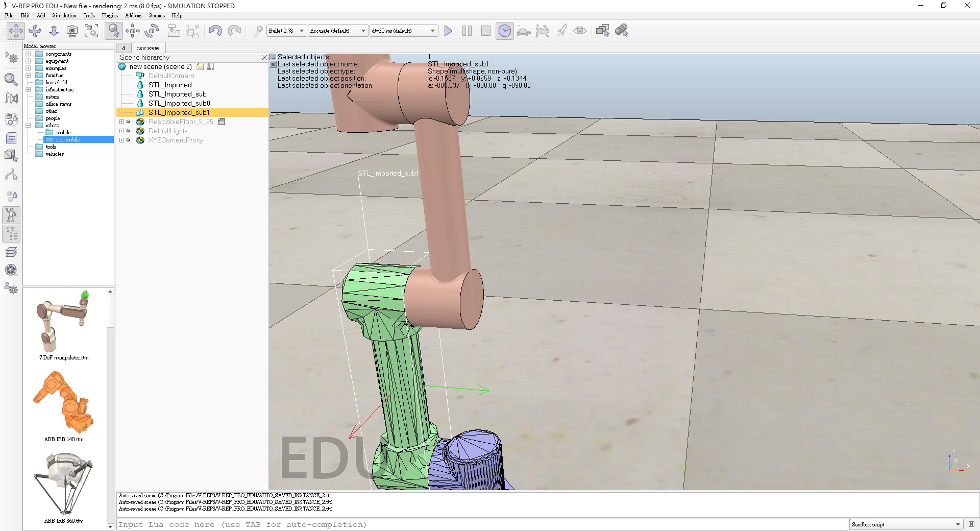
Task: Start the simulation with play button
Action: (x=448, y=31)
